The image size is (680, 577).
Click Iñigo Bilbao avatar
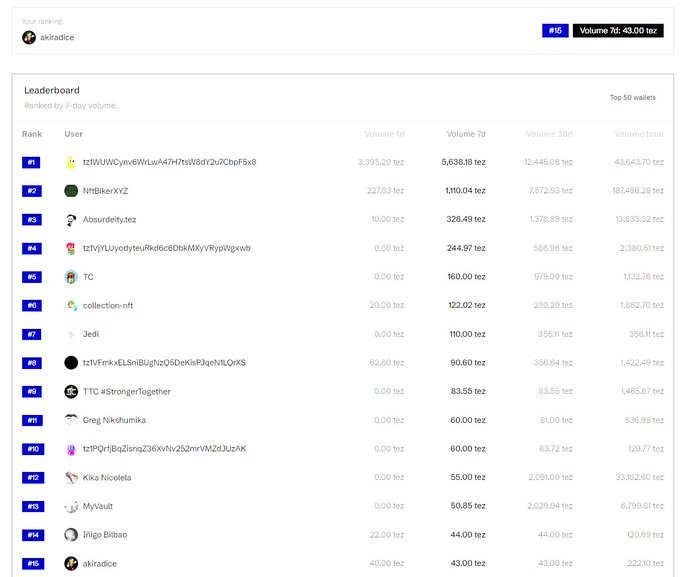pyautogui.click(x=71, y=535)
